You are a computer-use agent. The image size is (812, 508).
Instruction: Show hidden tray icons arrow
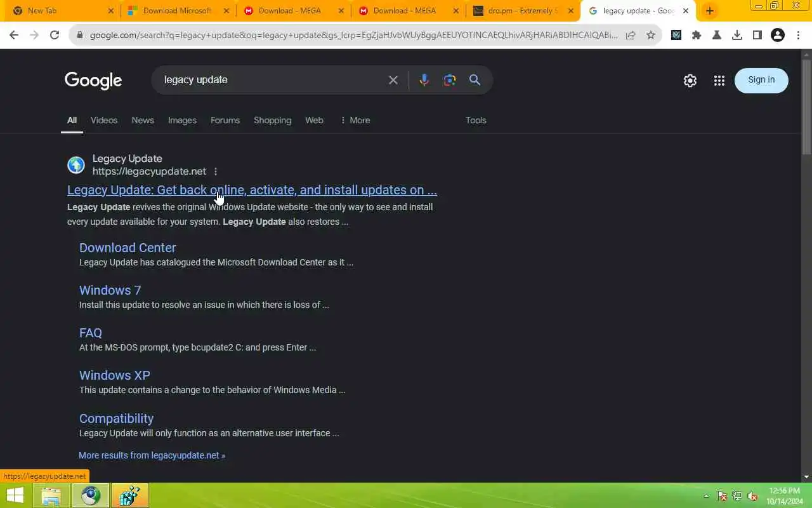click(x=706, y=496)
